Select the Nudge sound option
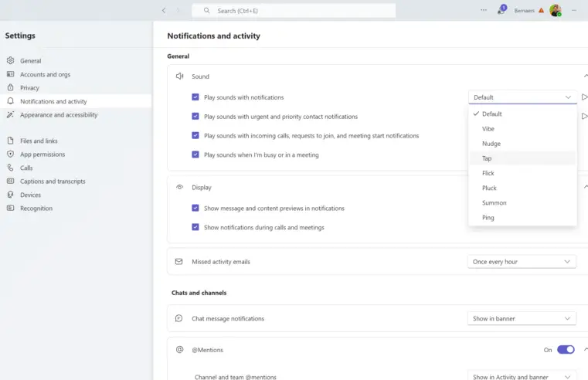Viewport: 588px width, 380px height. click(523, 144)
